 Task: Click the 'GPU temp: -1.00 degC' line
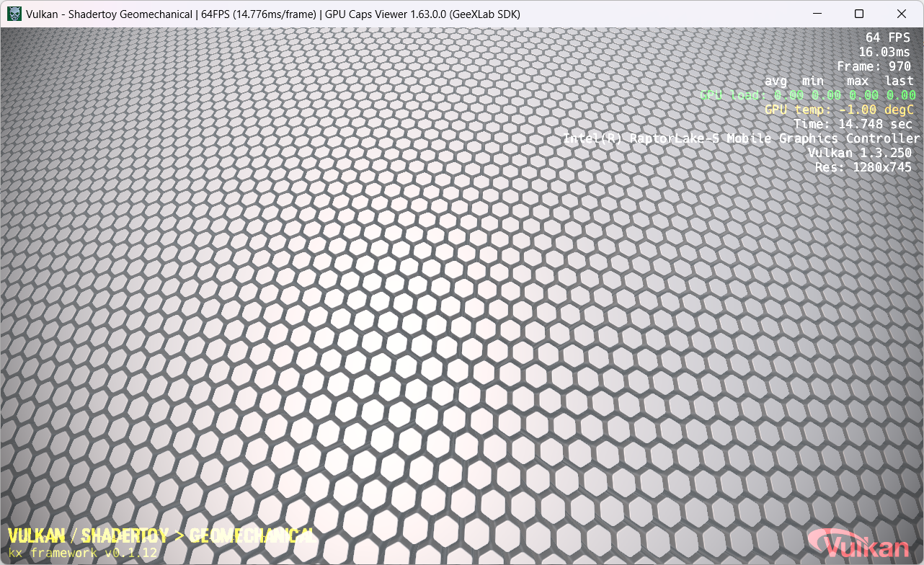(x=840, y=110)
